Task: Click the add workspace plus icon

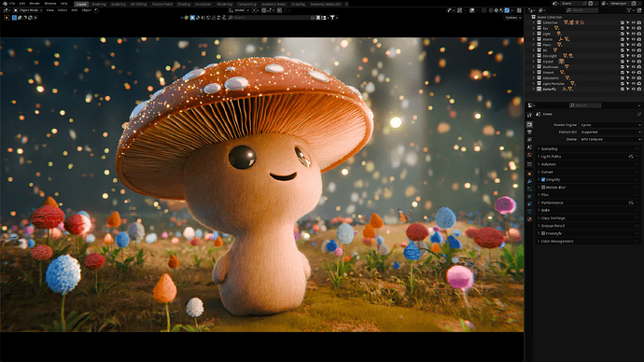Action: [346, 4]
